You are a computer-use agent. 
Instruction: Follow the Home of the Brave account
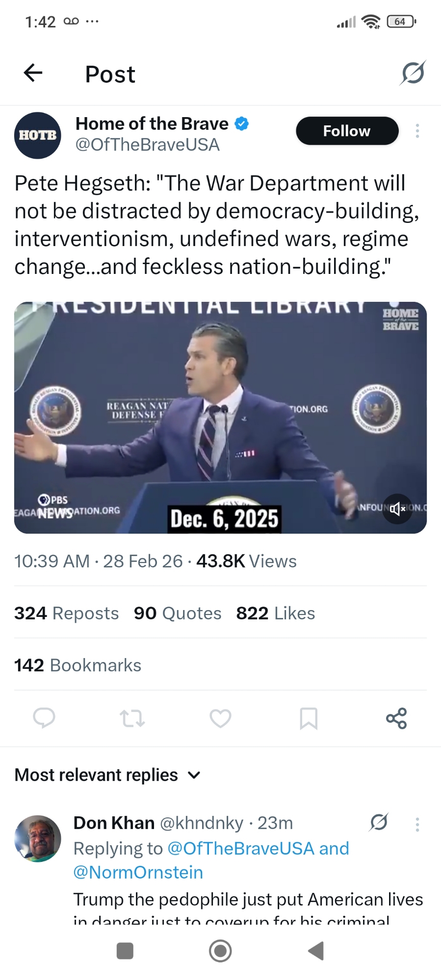point(347,131)
